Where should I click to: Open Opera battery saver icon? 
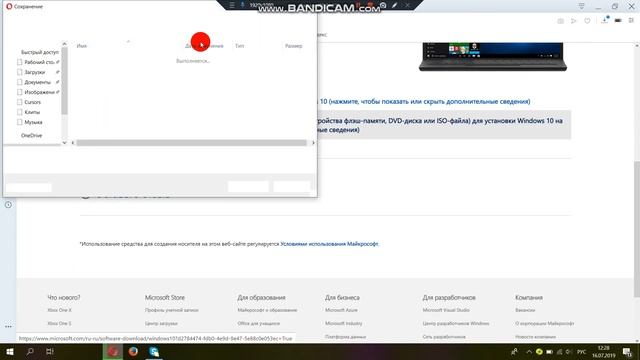tap(618, 20)
